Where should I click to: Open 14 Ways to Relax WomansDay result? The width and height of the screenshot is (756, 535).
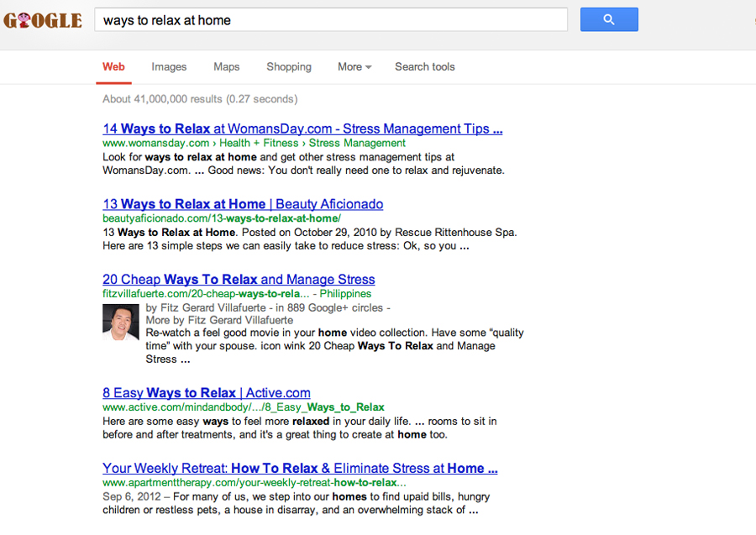point(302,129)
